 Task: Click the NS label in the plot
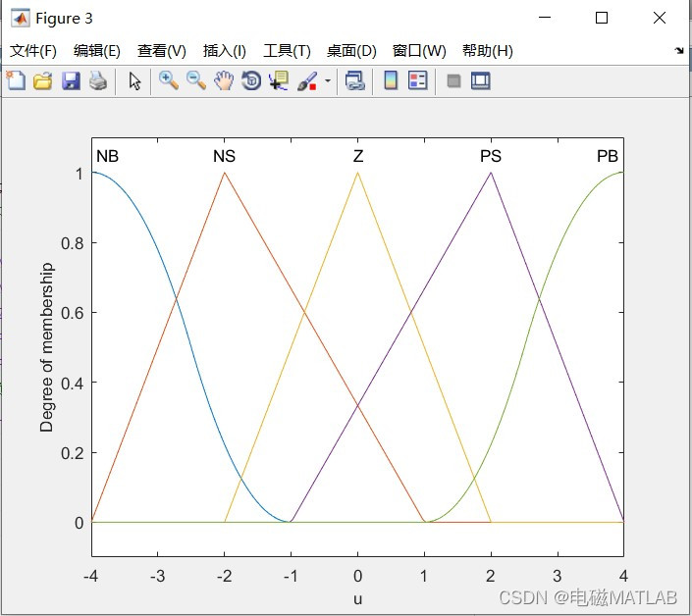pyautogui.click(x=224, y=156)
